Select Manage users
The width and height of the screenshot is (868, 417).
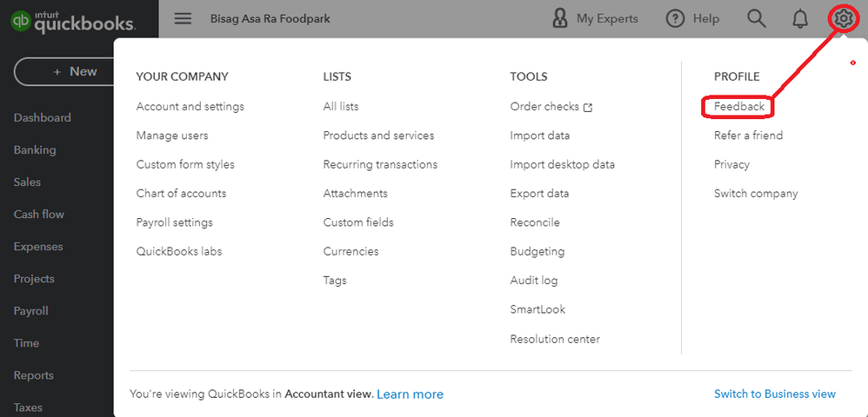point(172,136)
